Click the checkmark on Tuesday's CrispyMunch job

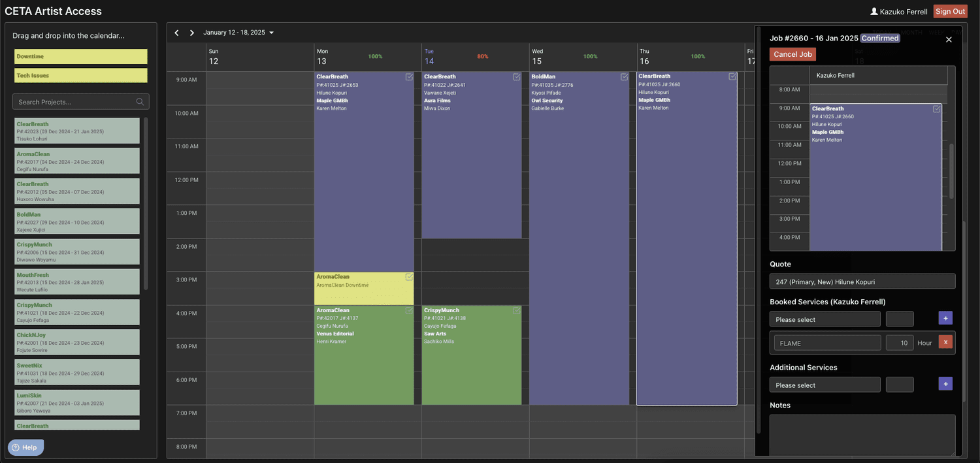517,310
